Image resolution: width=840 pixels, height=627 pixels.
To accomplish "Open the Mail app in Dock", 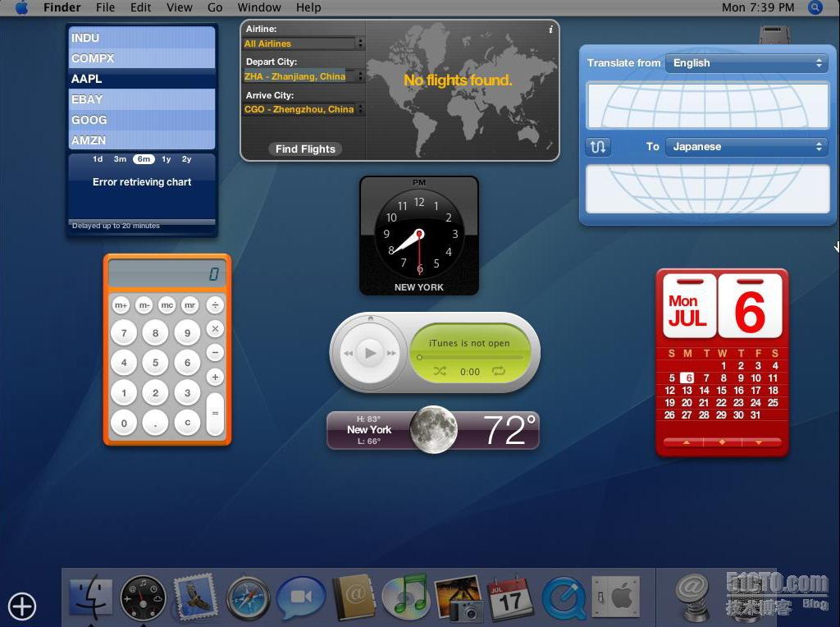I will [195, 597].
